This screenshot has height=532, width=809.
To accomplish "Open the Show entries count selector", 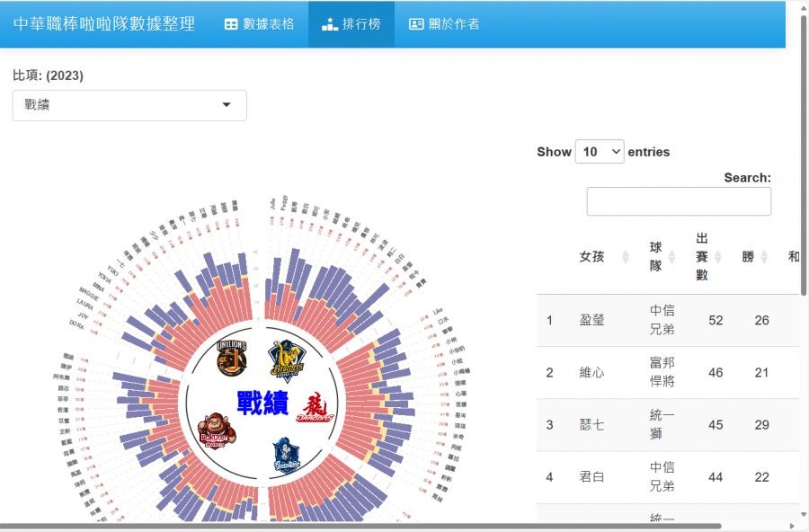I will point(600,152).
